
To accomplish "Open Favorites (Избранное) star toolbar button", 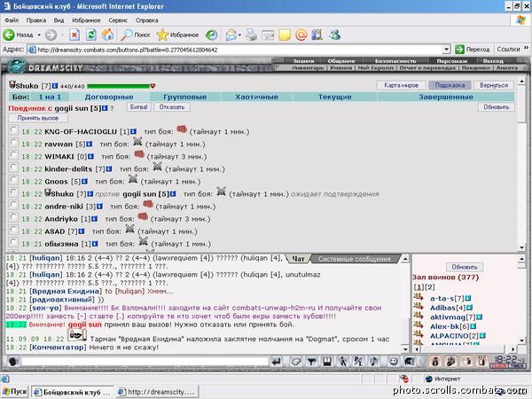I will pos(177,35).
